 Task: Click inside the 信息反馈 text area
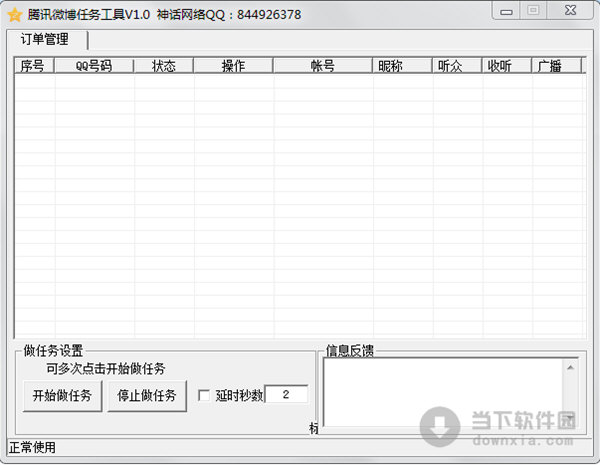(440, 392)
